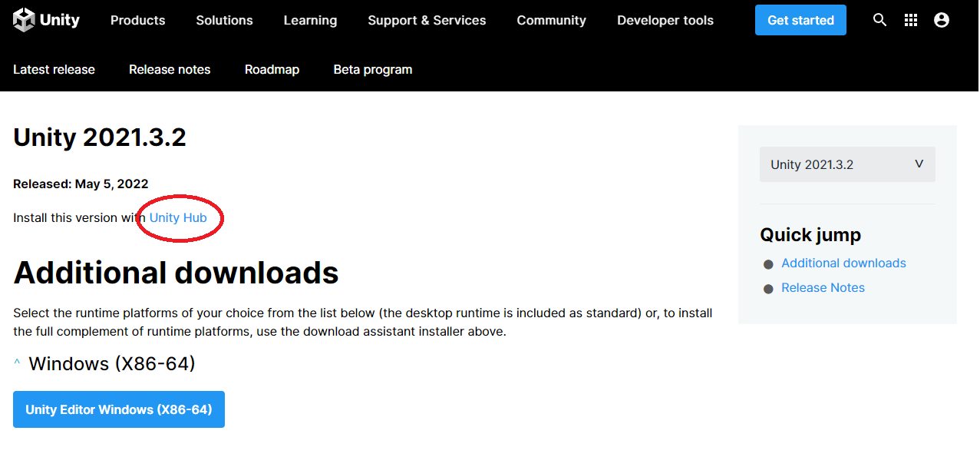Jump to Additional downloads link

pyautogui.click(x=843, y=263)
